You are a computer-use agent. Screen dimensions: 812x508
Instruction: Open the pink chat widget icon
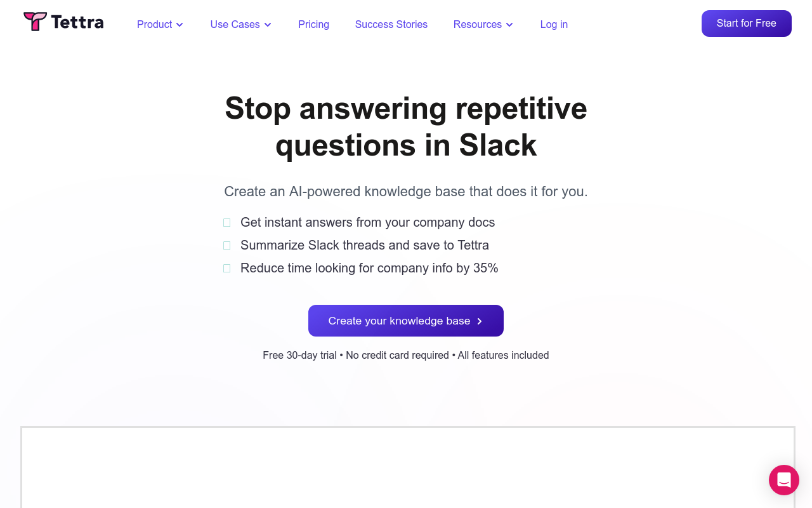pos(784,480)
